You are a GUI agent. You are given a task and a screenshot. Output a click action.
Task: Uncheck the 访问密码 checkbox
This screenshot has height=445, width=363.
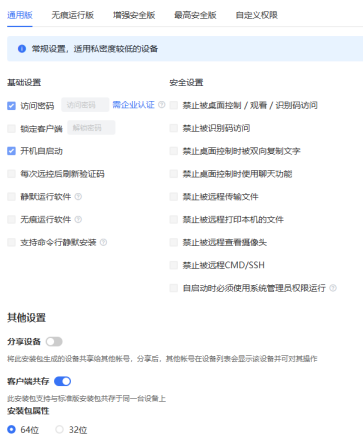tap(11, 106)
